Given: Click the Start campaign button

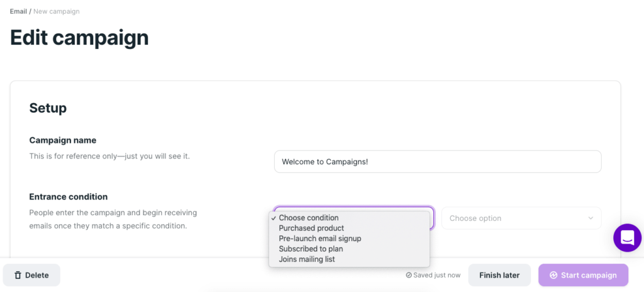Looking at the screenshot, I should 583,275.
